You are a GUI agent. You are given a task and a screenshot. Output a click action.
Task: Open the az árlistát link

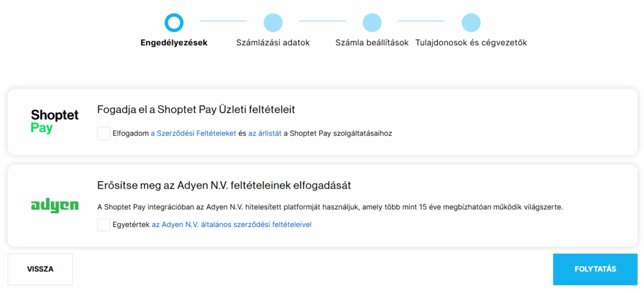click(x=265, y=134)
